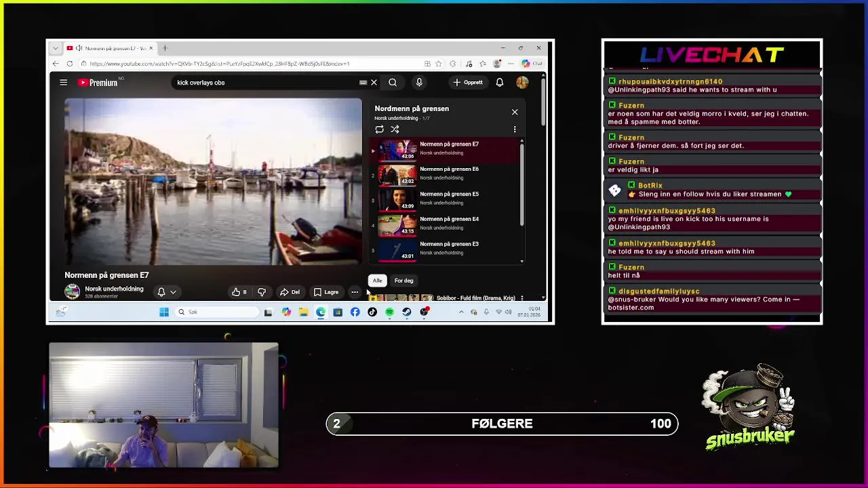Open Edge Copilot Chat button
868x488 pixels.
tap(532, 64)
